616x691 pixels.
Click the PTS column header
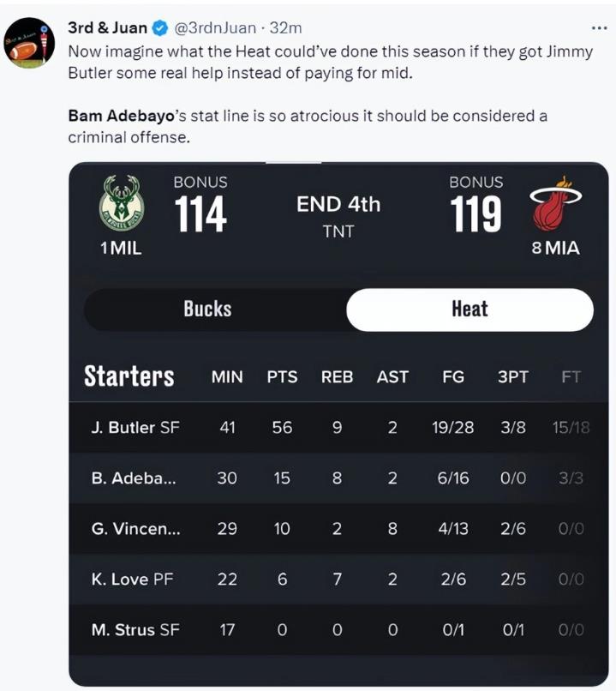pos(282,377)
